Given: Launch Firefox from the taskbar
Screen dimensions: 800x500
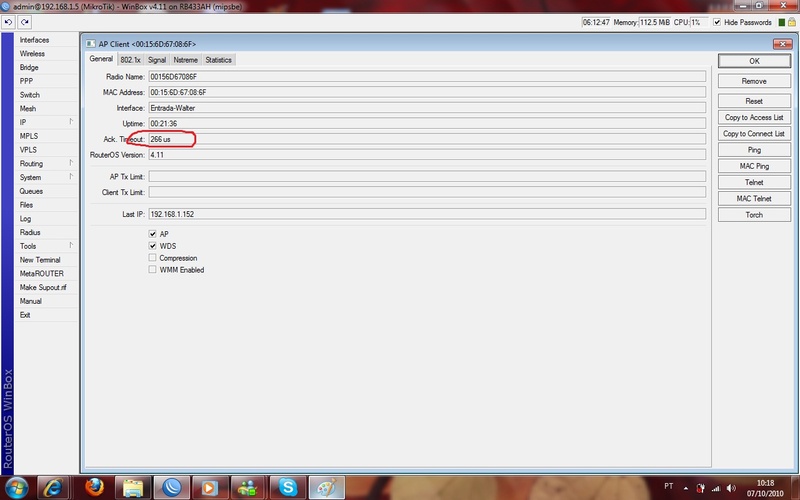Looking at the screenshot, I should tap(94, 488).
